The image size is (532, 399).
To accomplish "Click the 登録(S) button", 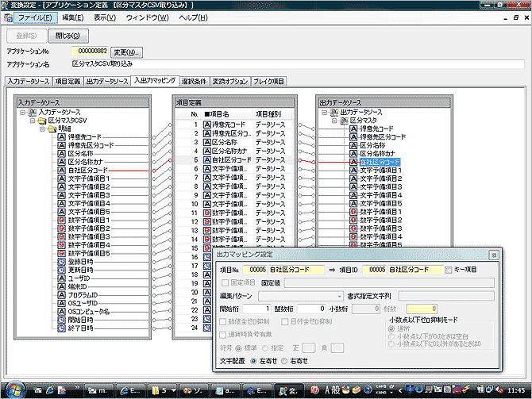I will (x=26, y=36).
